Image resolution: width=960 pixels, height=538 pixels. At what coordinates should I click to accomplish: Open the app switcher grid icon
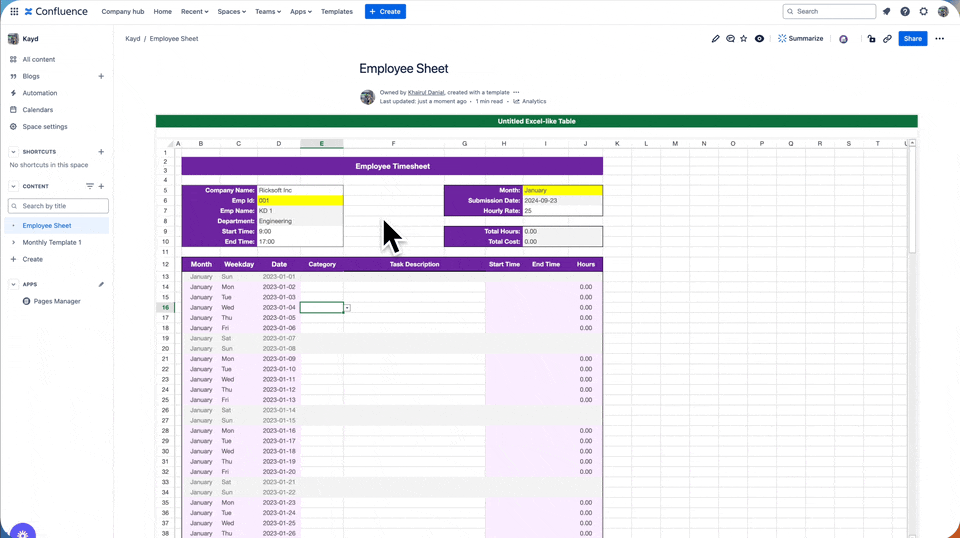pos(14,12)
